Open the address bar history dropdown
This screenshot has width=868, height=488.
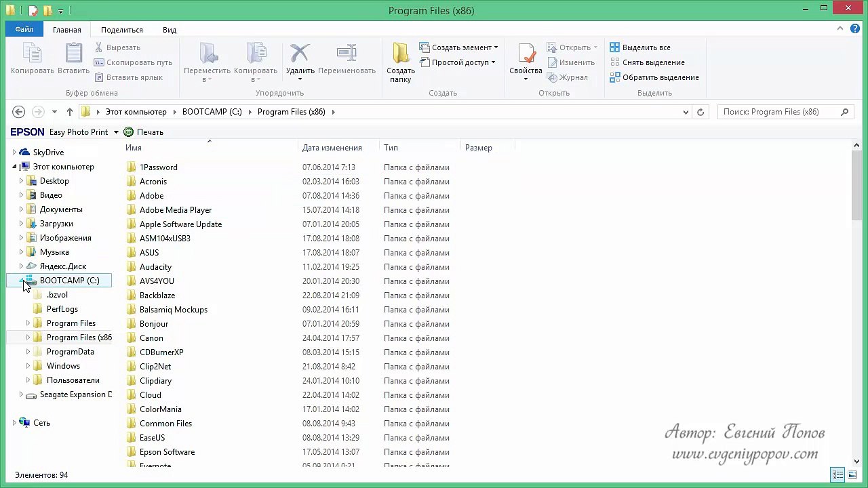click(x=686, y=113)
